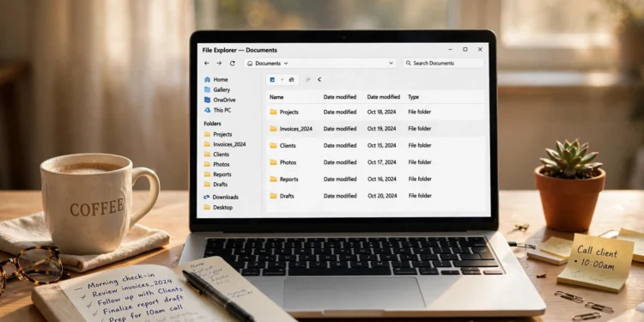Image resolution: width=644 pixels, height=322 pixels.
Task: Click 'Date modified' text in the Drafts row
Action: click(x=340, y=196)
